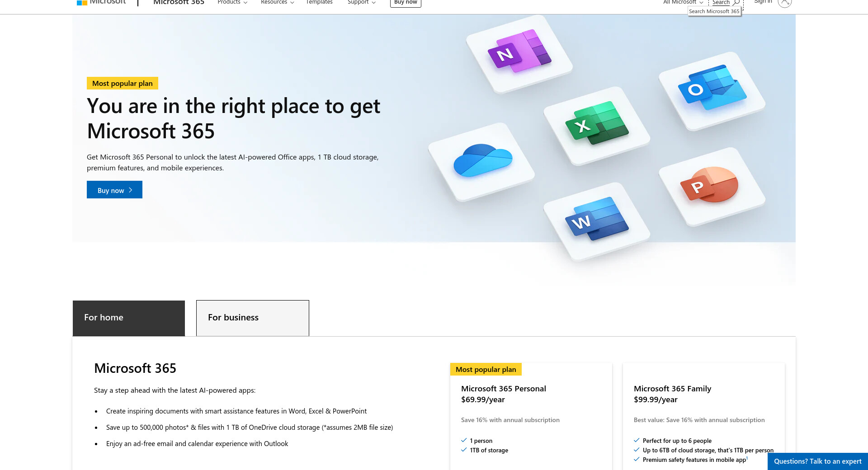Click 'Best value: Save 16%' on Family card
The height and width of the screenshot is (470, 868).
tap(699, 420)
